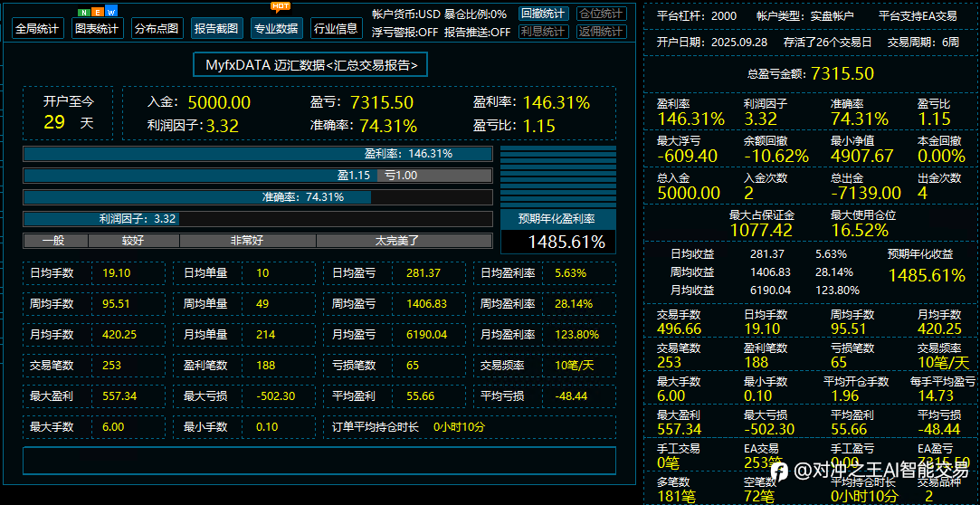Click the 非常好 rating segment
Screen dimensions: 980x505
click(x=248, y=242)
